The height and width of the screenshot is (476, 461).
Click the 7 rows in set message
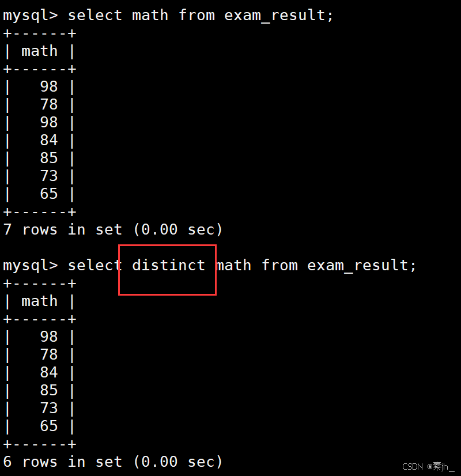point(113,229)
